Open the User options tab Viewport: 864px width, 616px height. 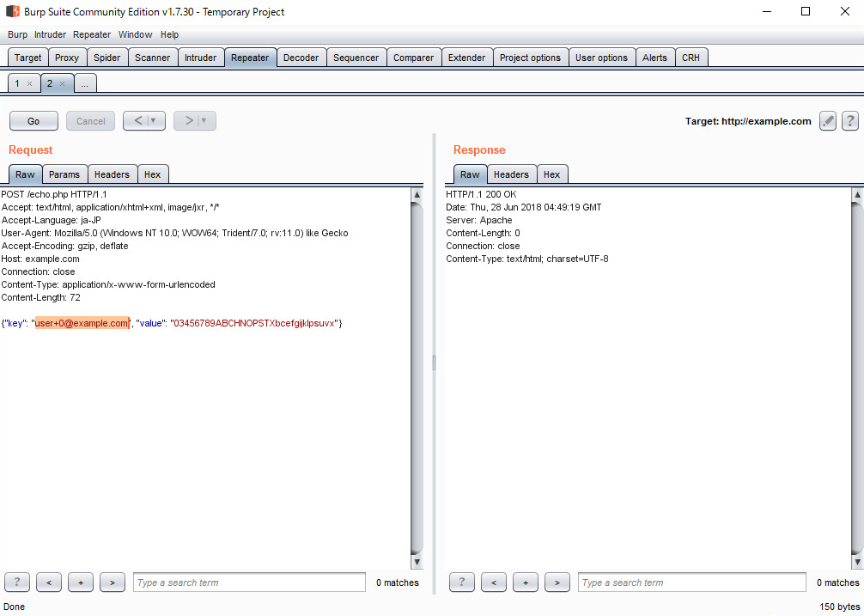(x=602, y=58)
